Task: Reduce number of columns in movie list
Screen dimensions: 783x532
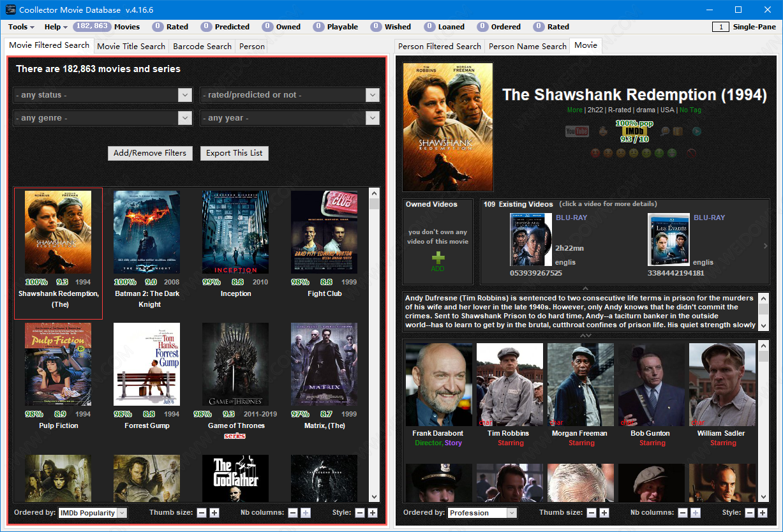Action: [293, 513]
